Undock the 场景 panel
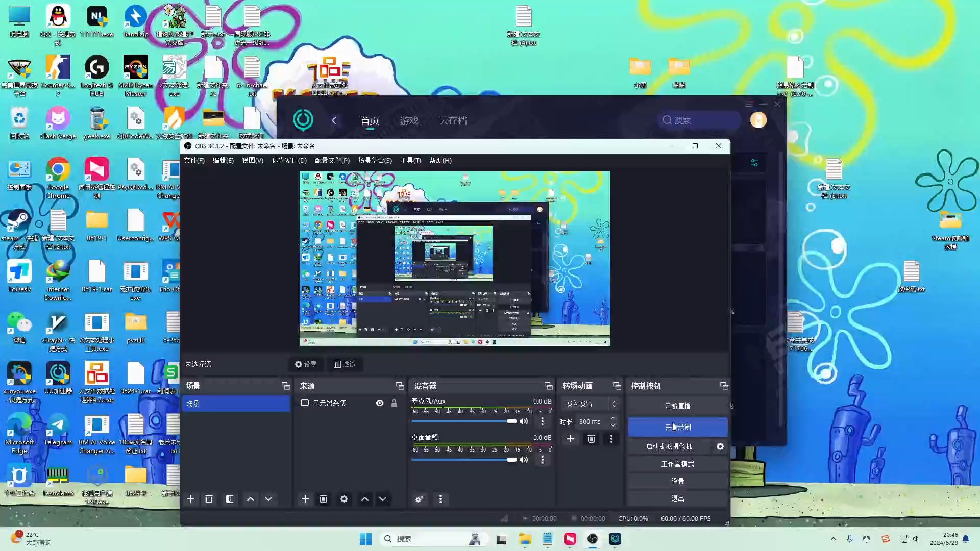 [285, 386]
